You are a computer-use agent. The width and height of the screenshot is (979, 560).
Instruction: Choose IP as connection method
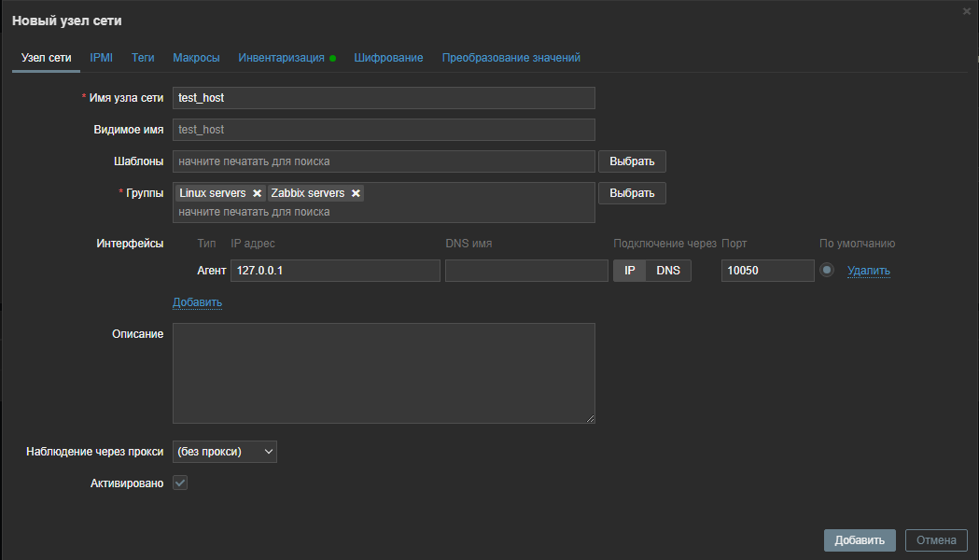[x=629, y=271]
